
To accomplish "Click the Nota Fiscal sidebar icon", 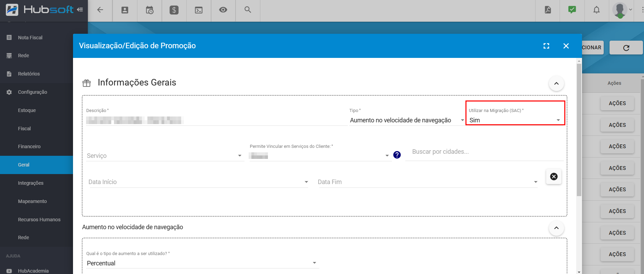I will [x=9, y=37].
